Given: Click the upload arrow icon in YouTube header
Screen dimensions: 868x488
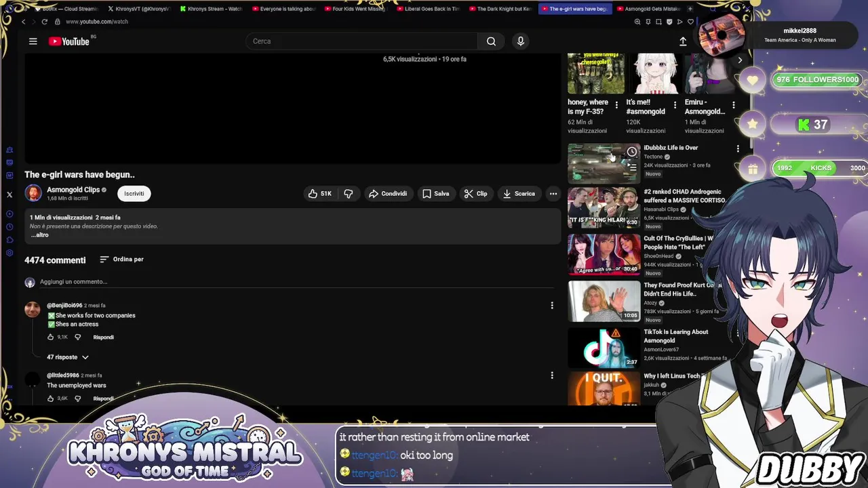Looking at the screenshot, I should (x=683, y=41).
